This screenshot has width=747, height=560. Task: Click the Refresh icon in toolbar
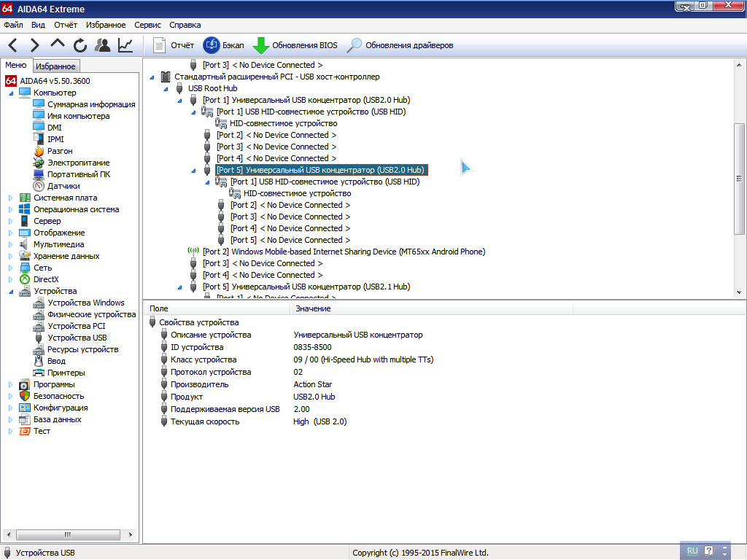pyautogui.click(x=80, y=45)
